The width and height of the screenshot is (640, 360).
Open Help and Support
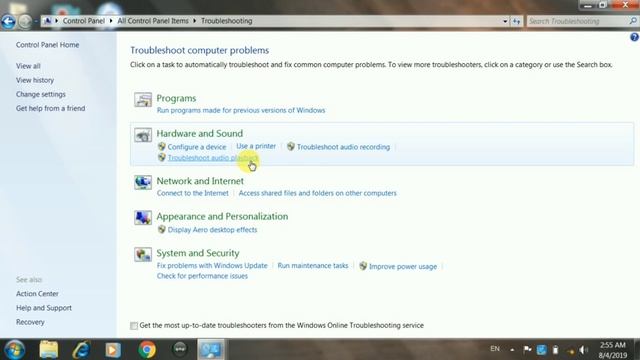coord(44,308)
